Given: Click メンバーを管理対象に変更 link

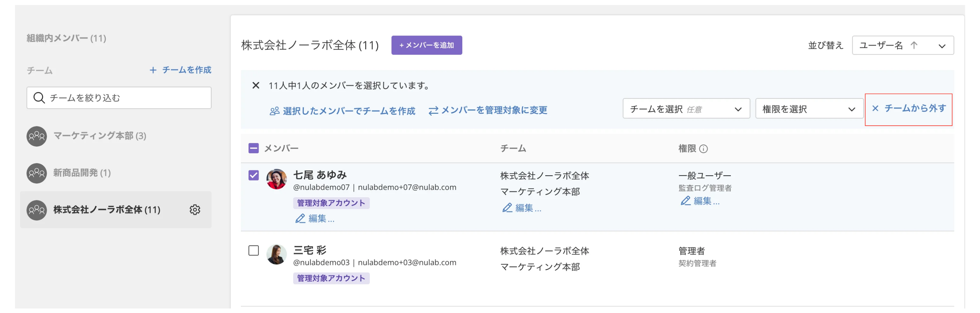Looking at the screenshot, I should tap(488, 110).
